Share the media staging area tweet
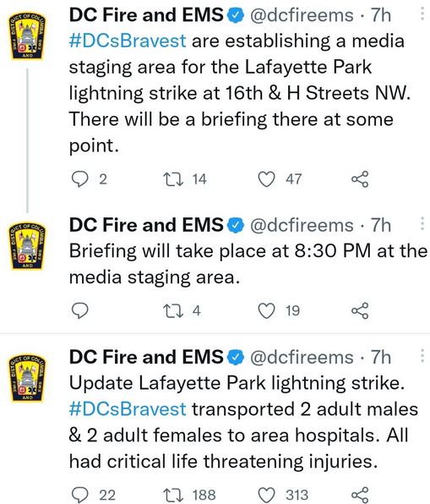This screenshot has height=504, width=430. (360, 179)
